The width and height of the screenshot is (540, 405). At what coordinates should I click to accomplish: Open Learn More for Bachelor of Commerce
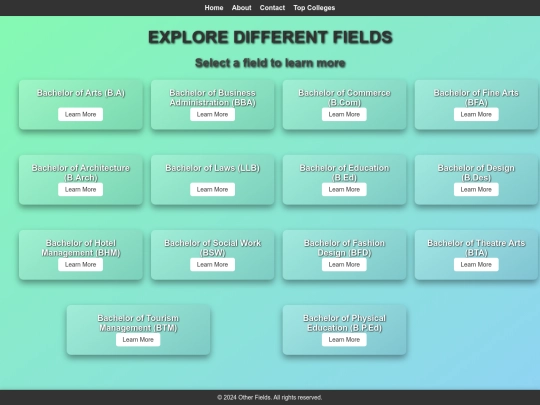(x=344, y=114)
